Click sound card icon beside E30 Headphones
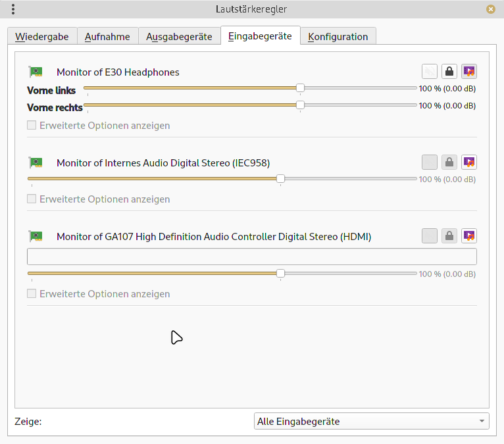Screen dimensions: 504x444 pyautogui.click(x=36, y=72)
